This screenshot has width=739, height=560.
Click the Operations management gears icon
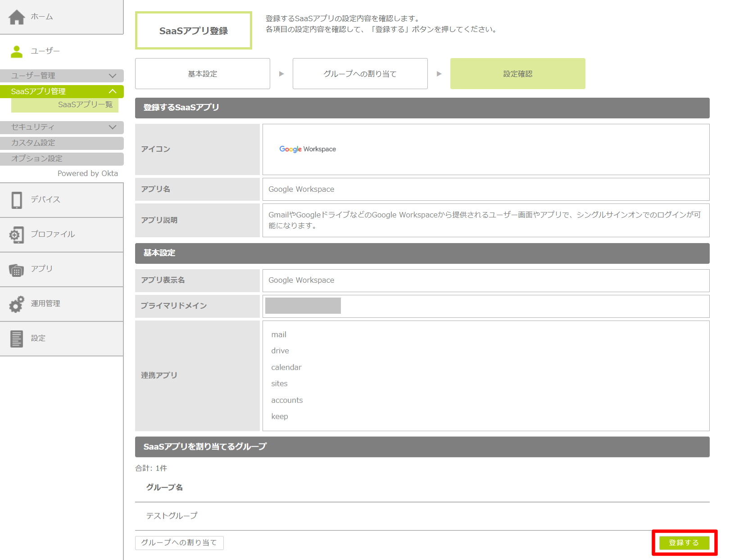coord(17,304)
